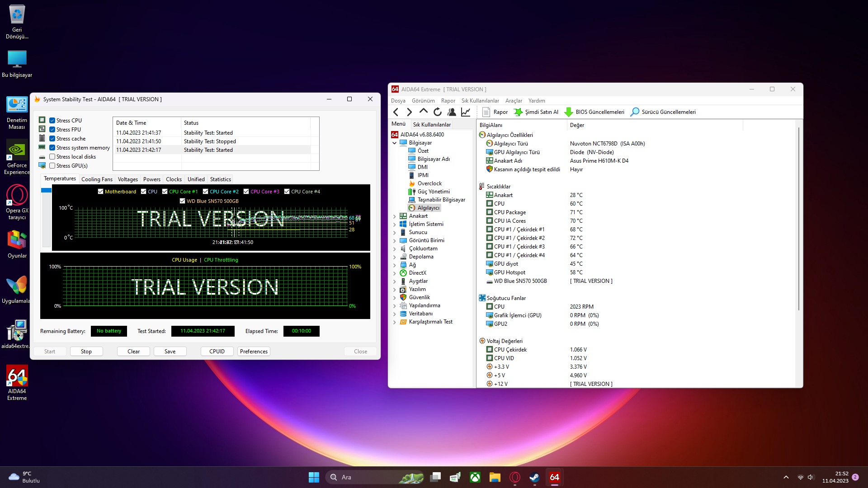868x488 pixels.
Task: Expand Görüntü Birimi tree node
Action: [x=394, y=241]
